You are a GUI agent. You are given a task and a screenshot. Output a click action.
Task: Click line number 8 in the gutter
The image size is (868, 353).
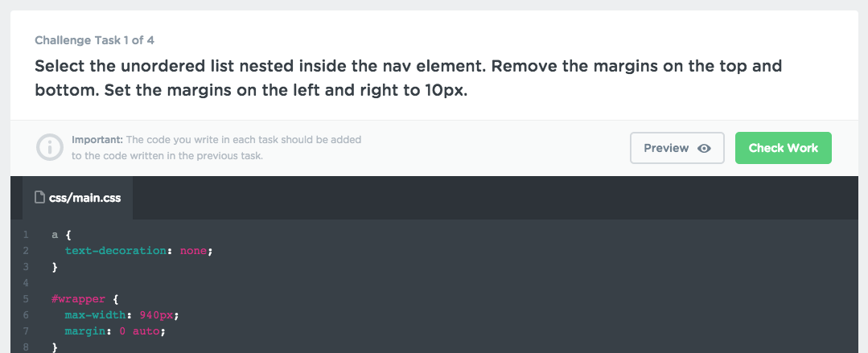click(26, 347)
